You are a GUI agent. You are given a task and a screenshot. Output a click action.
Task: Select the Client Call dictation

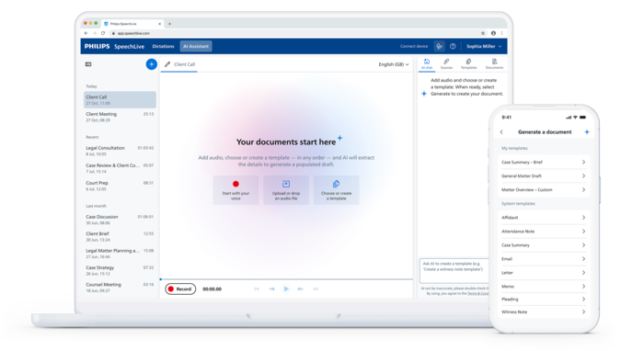point(120,99)
